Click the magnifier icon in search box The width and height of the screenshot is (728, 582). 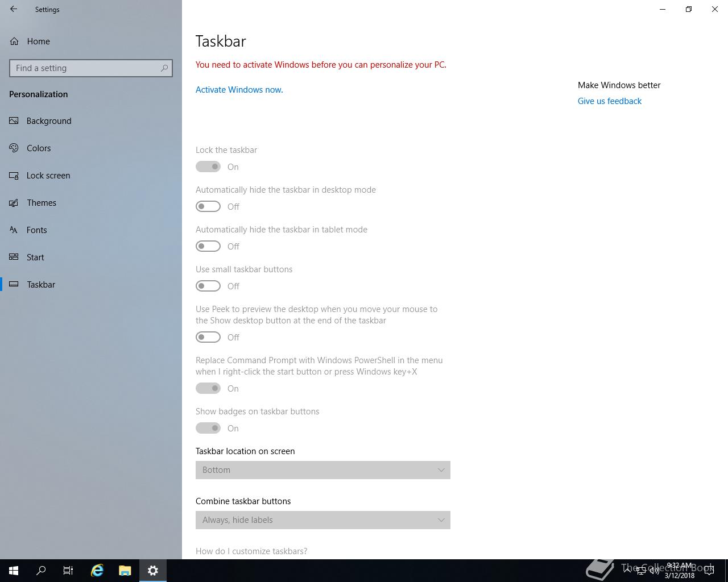click(x=164, y=68)
